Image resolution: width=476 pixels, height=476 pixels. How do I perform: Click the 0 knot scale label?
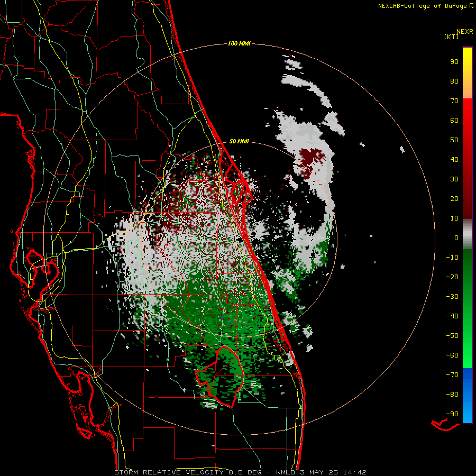click(x=456, y=237)
